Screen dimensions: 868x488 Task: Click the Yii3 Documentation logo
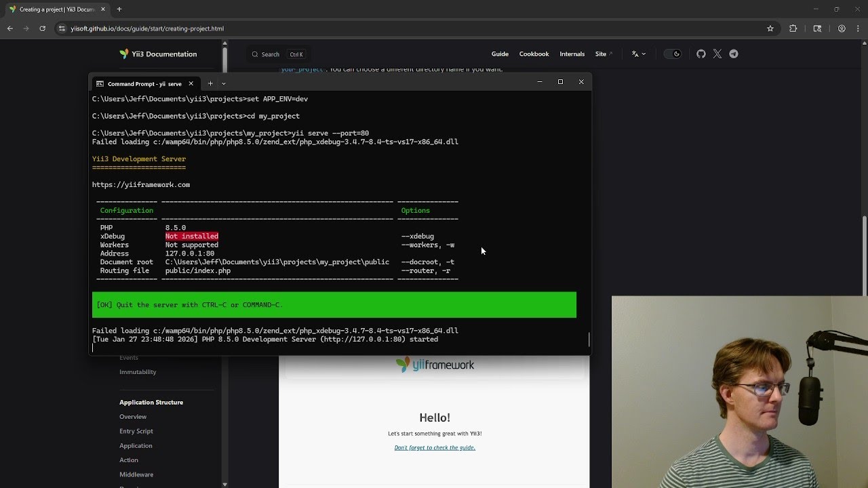(x=158, y=54)
